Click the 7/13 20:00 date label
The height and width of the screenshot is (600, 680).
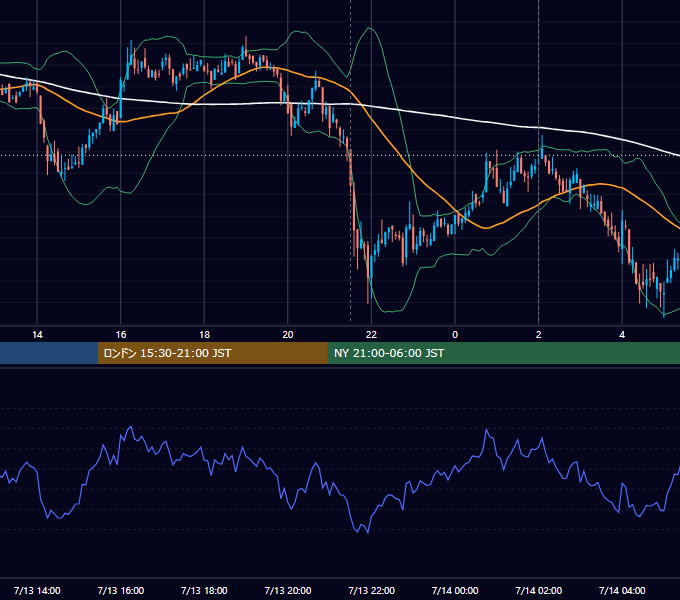(x=288, y=590)
